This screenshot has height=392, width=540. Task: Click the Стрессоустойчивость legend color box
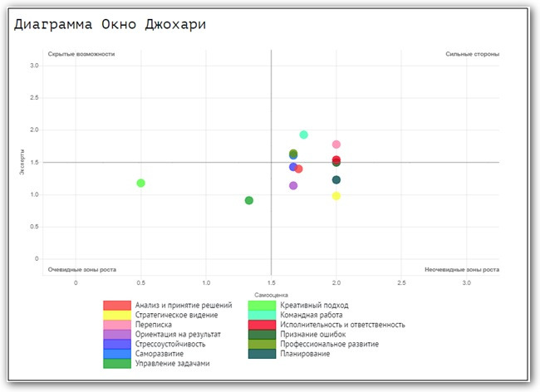click(116, 344)
